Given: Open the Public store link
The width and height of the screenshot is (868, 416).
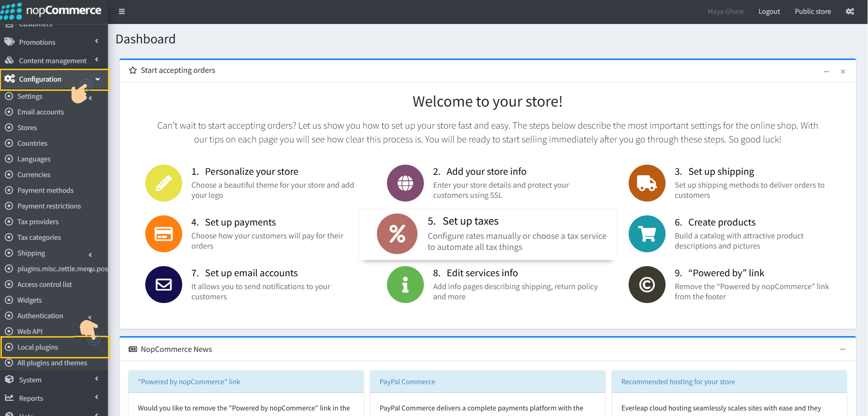Looking at the screenshot, I should pyautogui.click(x=812, y=12).
